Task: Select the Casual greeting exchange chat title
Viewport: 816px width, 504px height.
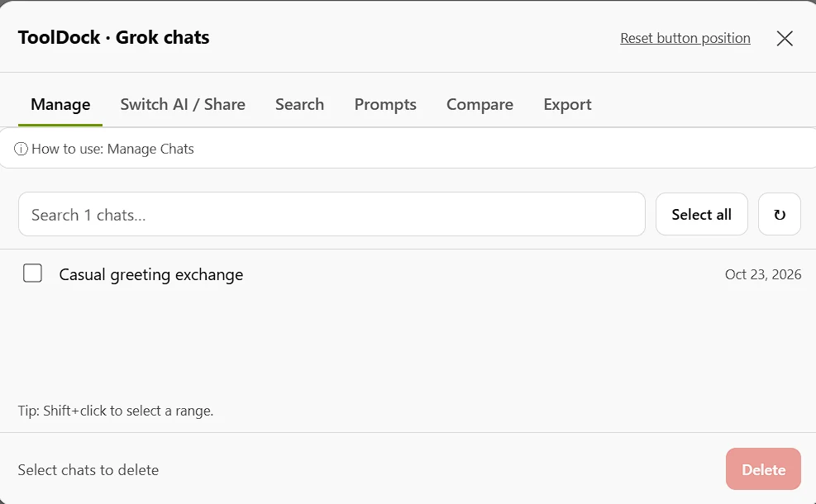Action: click(x=151, y=274)
